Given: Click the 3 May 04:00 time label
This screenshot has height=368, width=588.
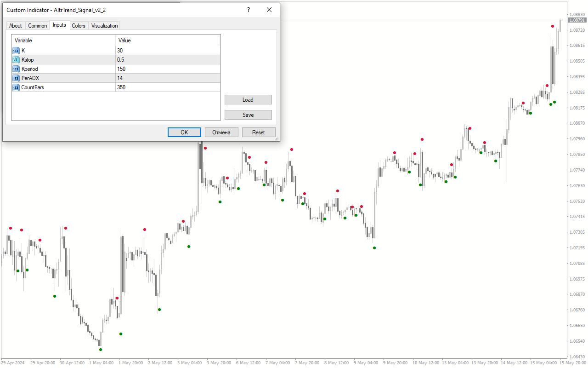Looking at the screenshot, I should (189, 363).
